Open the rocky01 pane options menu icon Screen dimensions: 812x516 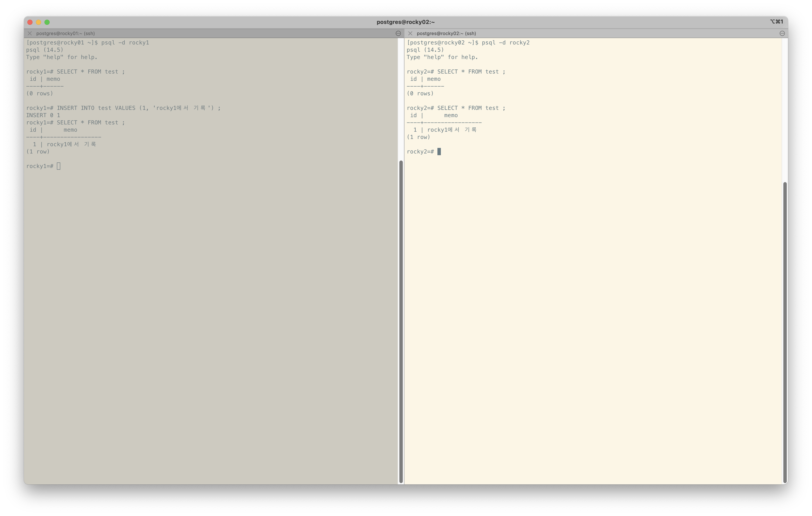click(398, 33)
